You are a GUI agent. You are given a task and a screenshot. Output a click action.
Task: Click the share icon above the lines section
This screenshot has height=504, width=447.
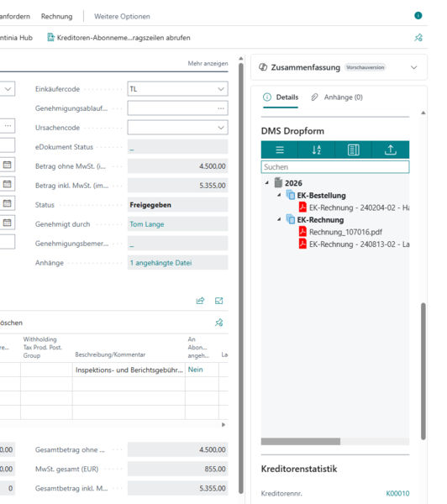tap(200, 301)
